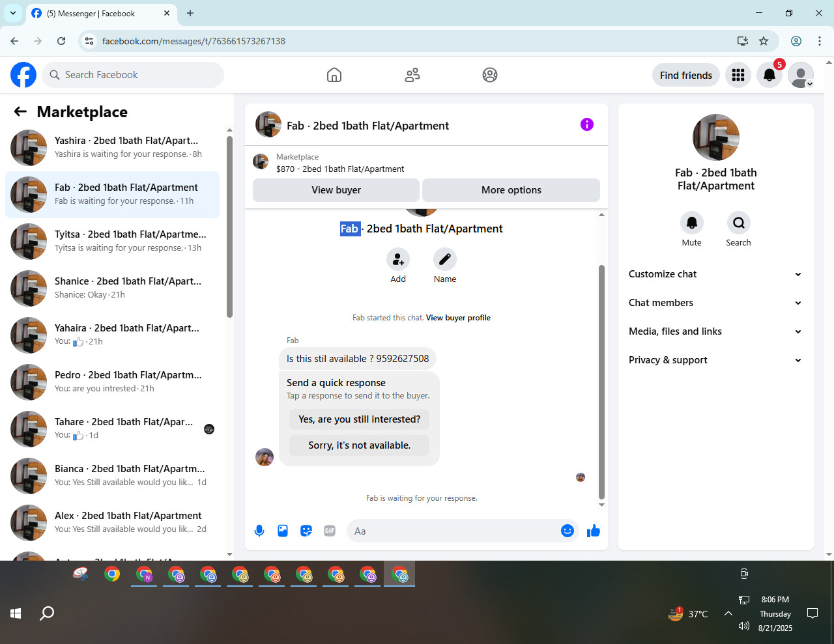Open Pedro conversation
The image size is (834, 644).
coord(112,382)
